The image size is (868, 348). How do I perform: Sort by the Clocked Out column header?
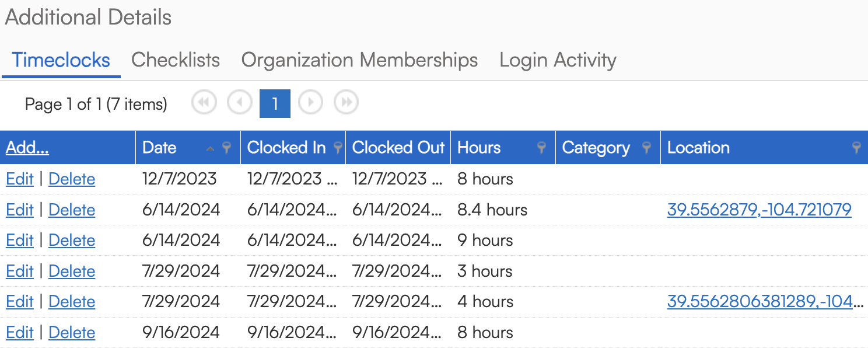pyautogui.click(x=398, y=148)
